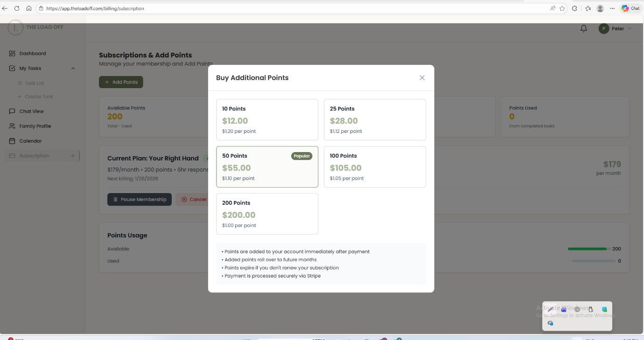Viewport: 644px width, 340px height.
Task: Open the browser extensions puzzle icon
Action: tap(574, 8)
